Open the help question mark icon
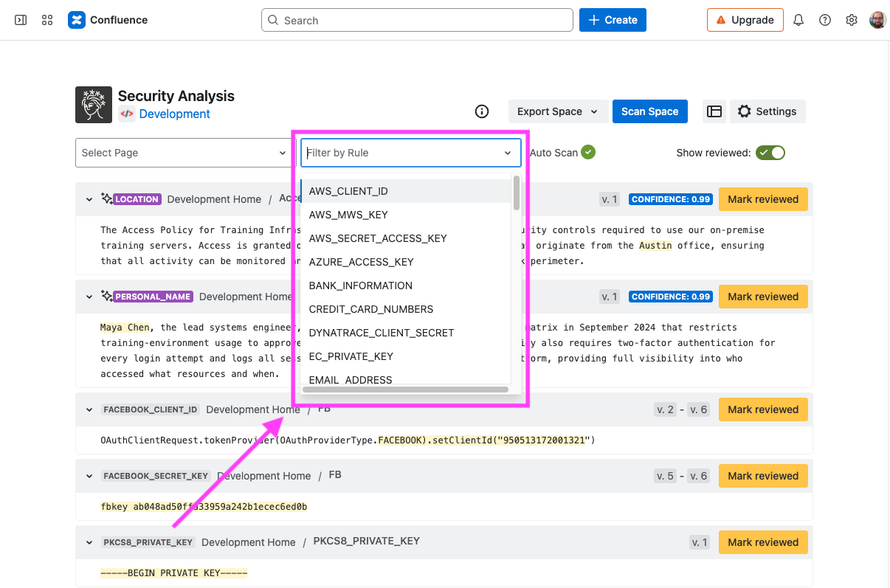The width and height of the screenshot is (890, 588). [x=825, y=20]
